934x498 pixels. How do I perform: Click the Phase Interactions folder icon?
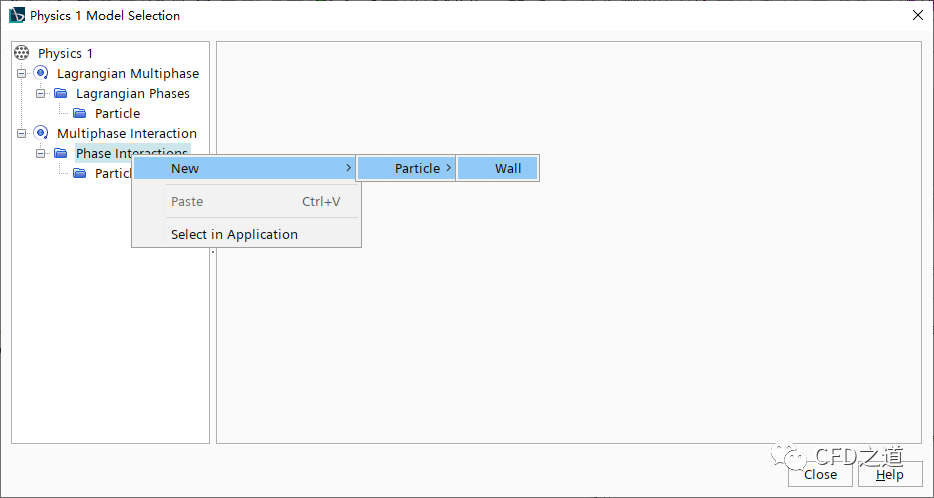click(60, 153)
